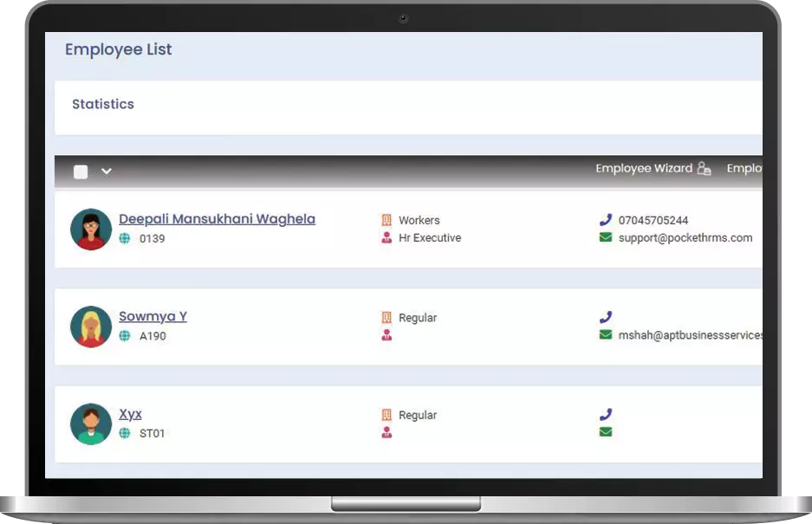Open the Xyx employee profile link

point(131,414)
